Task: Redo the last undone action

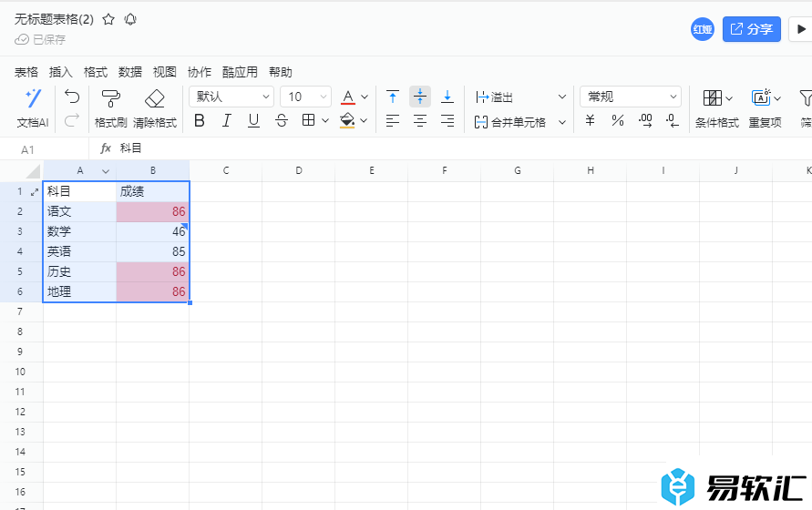Action: click(72, 120)
